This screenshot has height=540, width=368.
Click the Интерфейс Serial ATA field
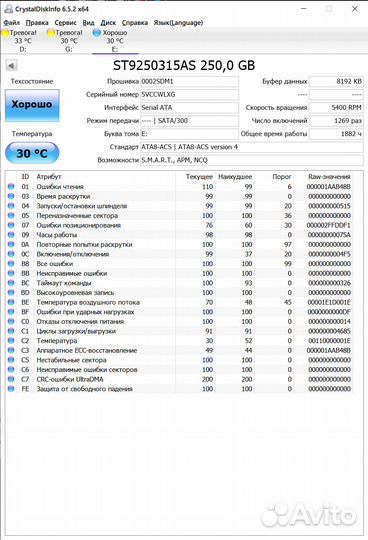tap(189, 108)
